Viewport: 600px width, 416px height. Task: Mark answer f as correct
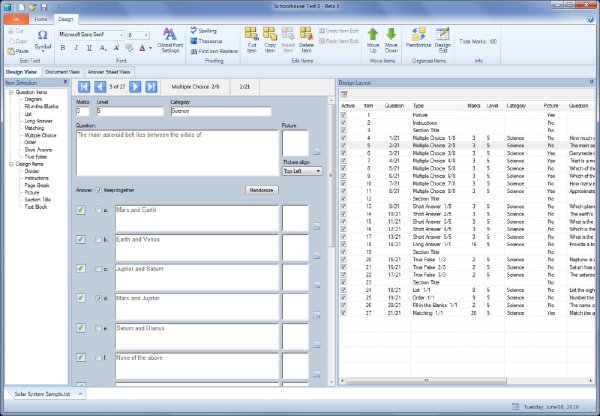point(98,357)
